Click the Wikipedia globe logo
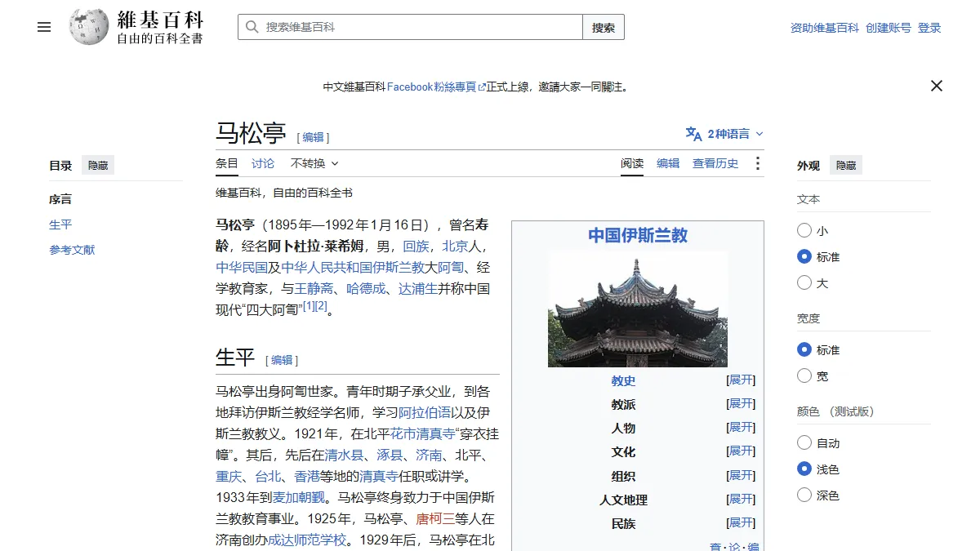The height and width of the screenshot is (551, 980). [89, 27]
